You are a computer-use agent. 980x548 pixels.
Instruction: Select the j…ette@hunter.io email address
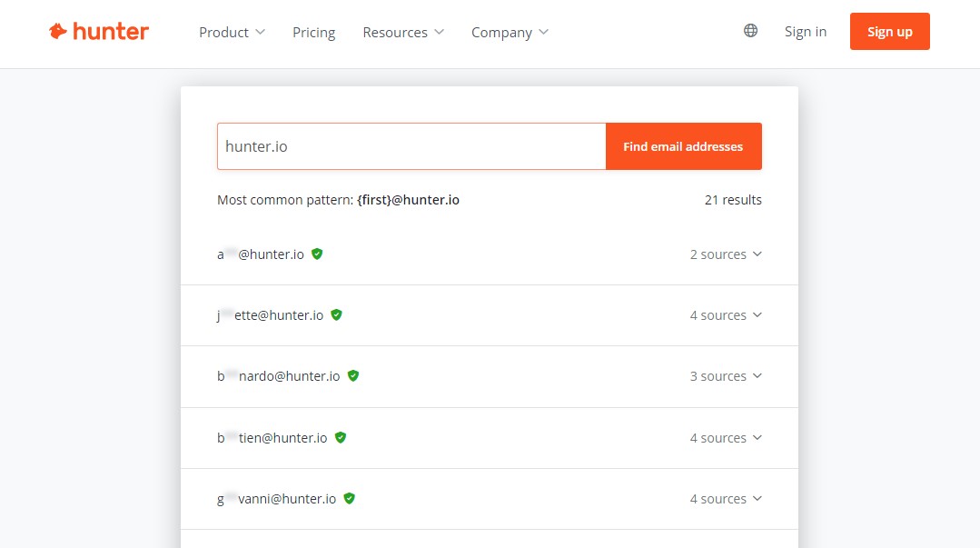(x=270, y=315)
